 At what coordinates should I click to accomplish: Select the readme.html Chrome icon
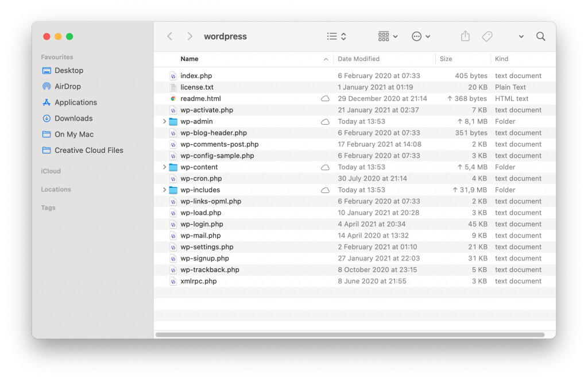(173, 99)
